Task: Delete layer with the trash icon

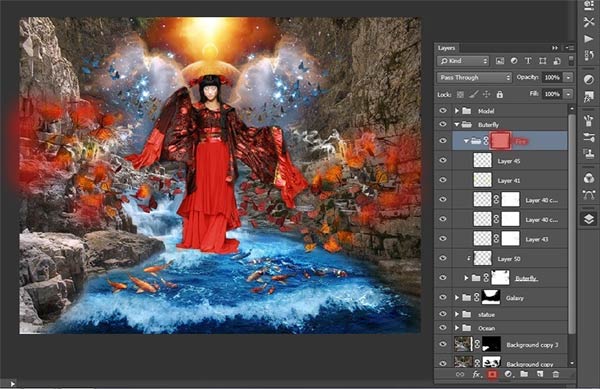Action: tap(556, 374)
